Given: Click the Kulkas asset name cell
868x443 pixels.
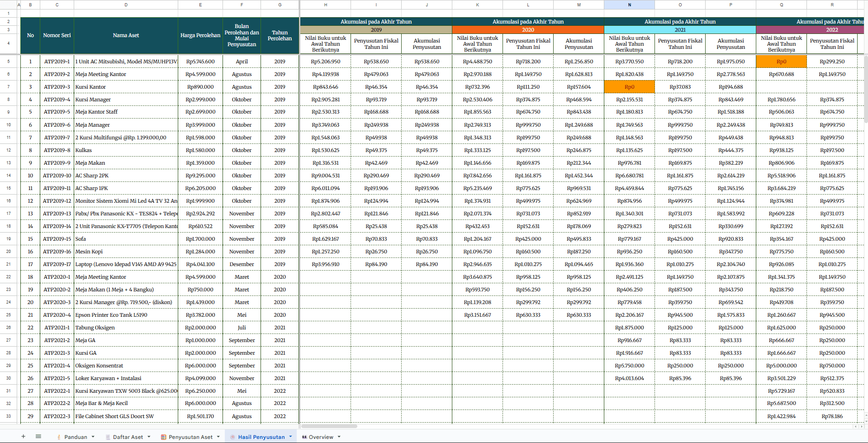Looking at the screenshot, I should pos(126,150).
